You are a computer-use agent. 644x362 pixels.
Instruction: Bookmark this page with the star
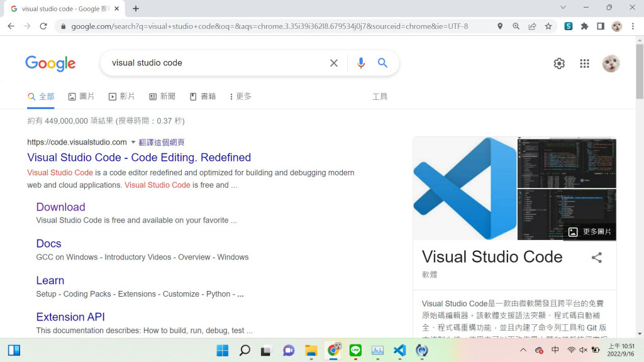pyautogui.click(x=548, y=26)
